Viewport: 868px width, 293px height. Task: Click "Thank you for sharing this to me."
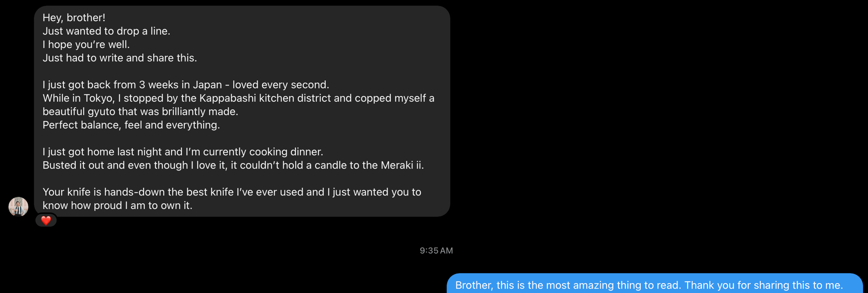coord(763,285)
